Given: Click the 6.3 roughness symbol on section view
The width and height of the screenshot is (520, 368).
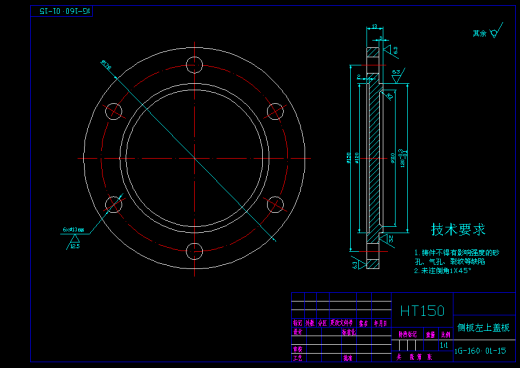Looking at the screenshot, I should (x=397, y=76).
